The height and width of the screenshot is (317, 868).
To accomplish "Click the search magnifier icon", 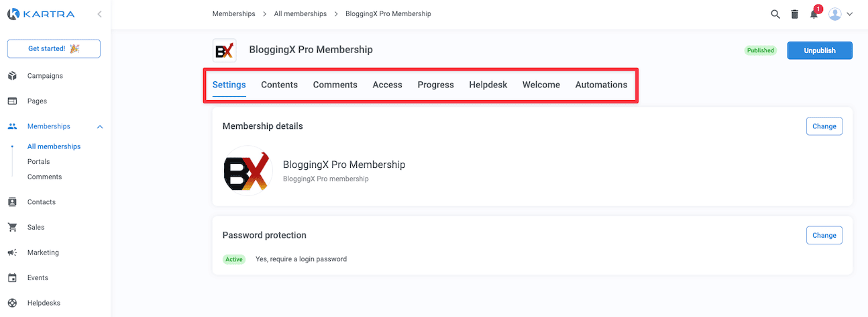I will [775, 14].
